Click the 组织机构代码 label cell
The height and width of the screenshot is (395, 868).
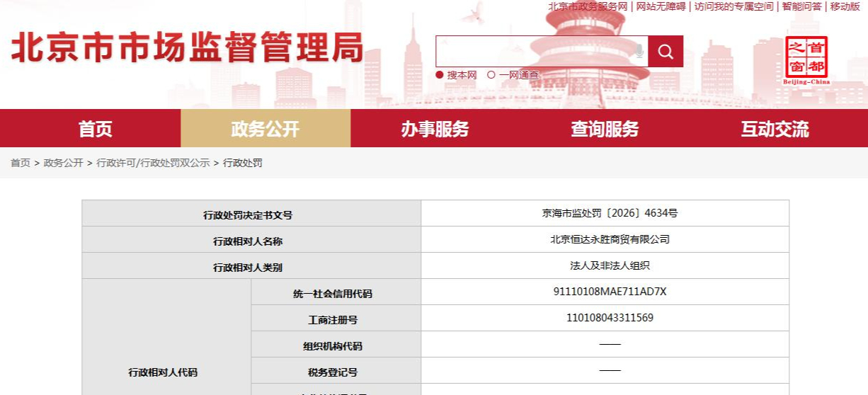pos(336,345)
